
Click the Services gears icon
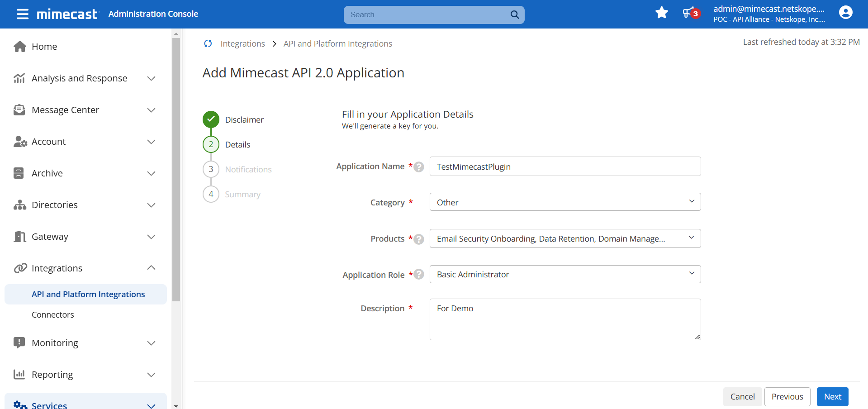pyautogui.click(x=20, y=405)
